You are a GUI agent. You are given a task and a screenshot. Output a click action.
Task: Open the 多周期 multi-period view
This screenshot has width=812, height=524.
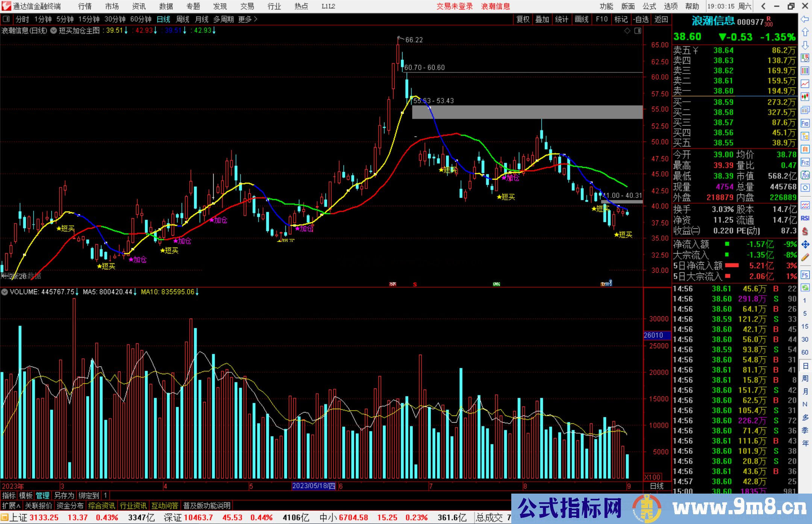pyautogui.click(x=223, y=19)
